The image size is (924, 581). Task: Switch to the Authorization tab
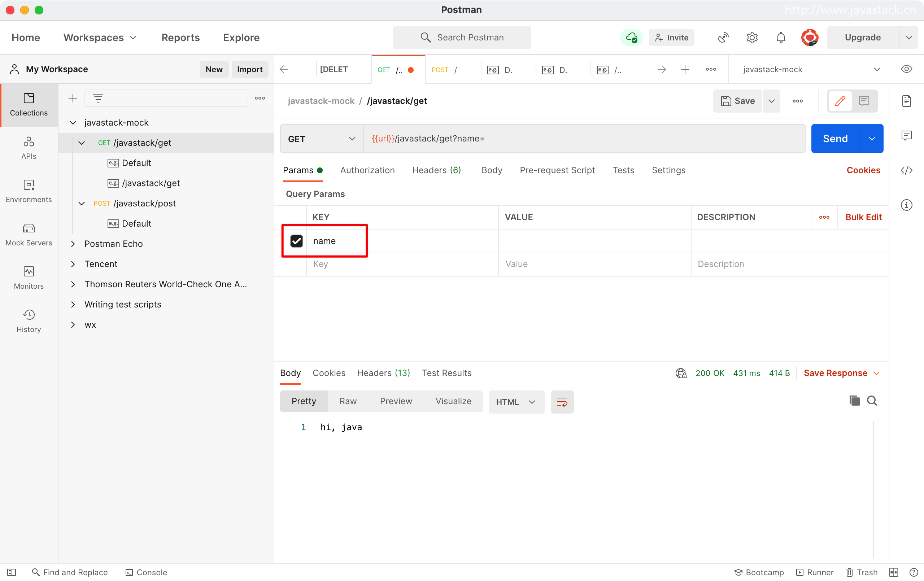coord(367,170)
